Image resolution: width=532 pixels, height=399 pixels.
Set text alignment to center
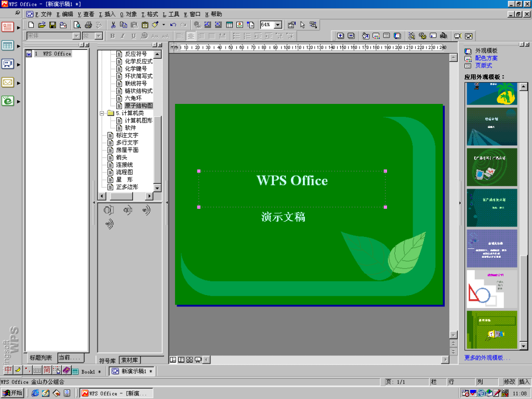tap(191, 36)
